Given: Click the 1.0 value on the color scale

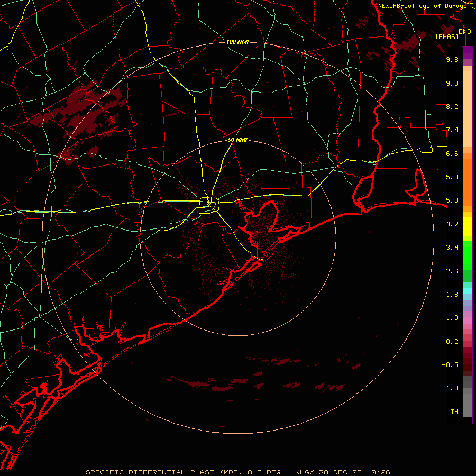Looking at the screenshot, I should coord(452,318).
